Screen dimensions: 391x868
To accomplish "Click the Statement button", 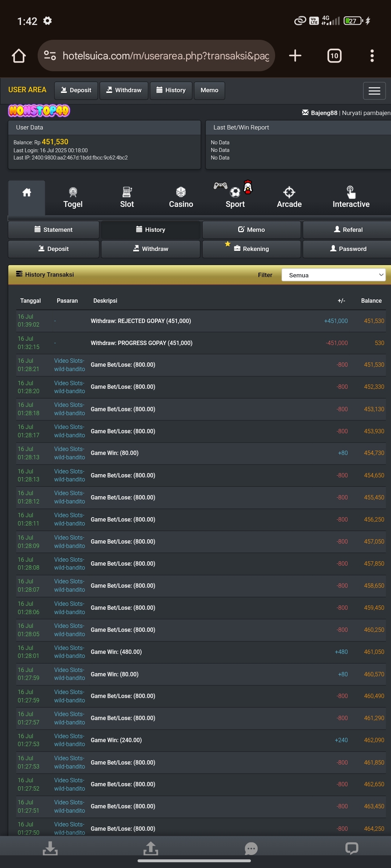I will point(54,230).
